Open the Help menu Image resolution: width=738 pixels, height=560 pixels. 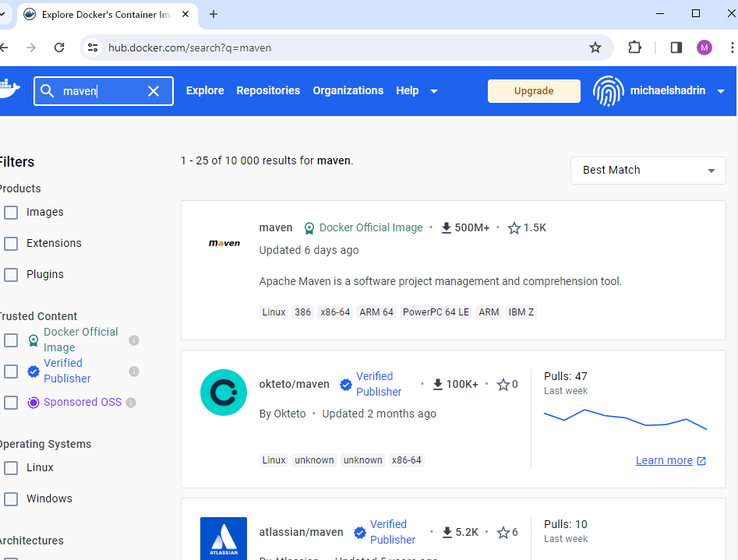point(407,90)
